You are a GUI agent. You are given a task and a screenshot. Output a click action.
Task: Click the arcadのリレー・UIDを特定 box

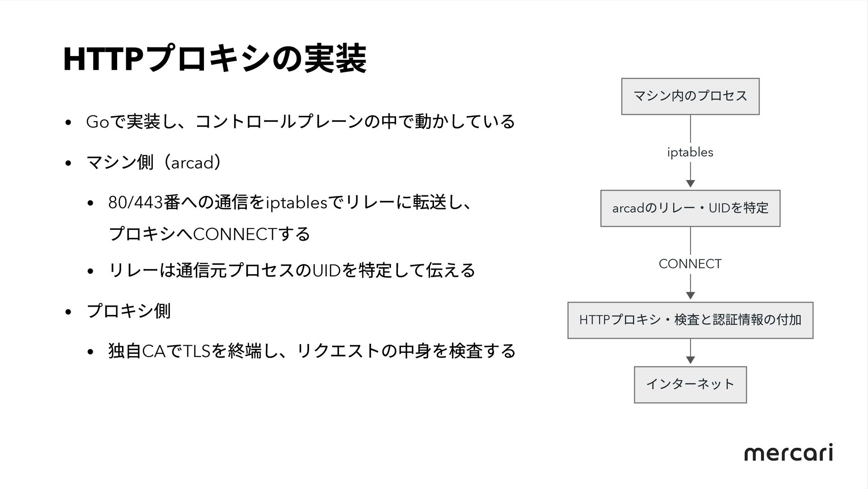(690, 208)
